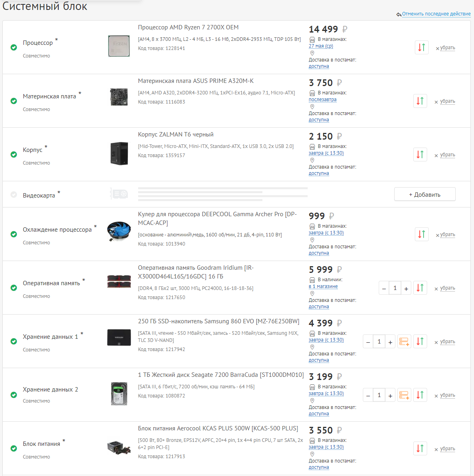Click orange add-drive icon on Seagate HDD row

pos(404,395)
